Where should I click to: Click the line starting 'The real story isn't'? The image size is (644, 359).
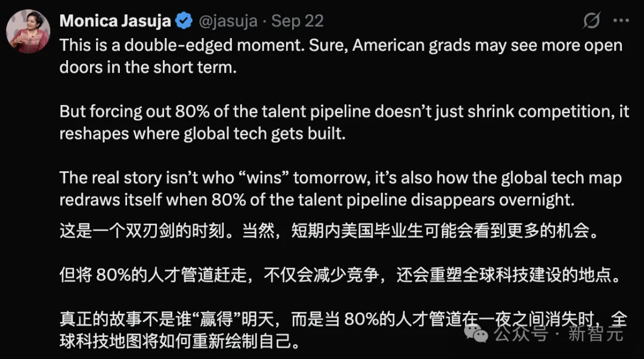coord(340,178)
